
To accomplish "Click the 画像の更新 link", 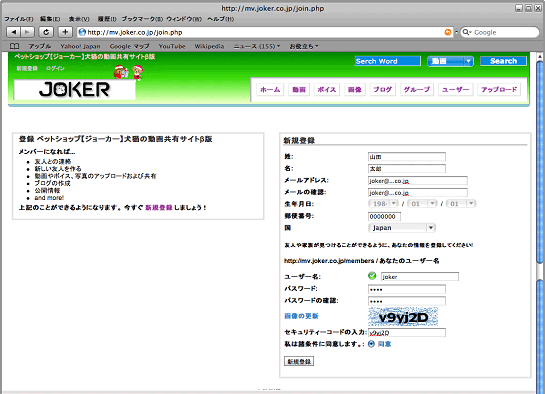I will (x=301, y=316).
